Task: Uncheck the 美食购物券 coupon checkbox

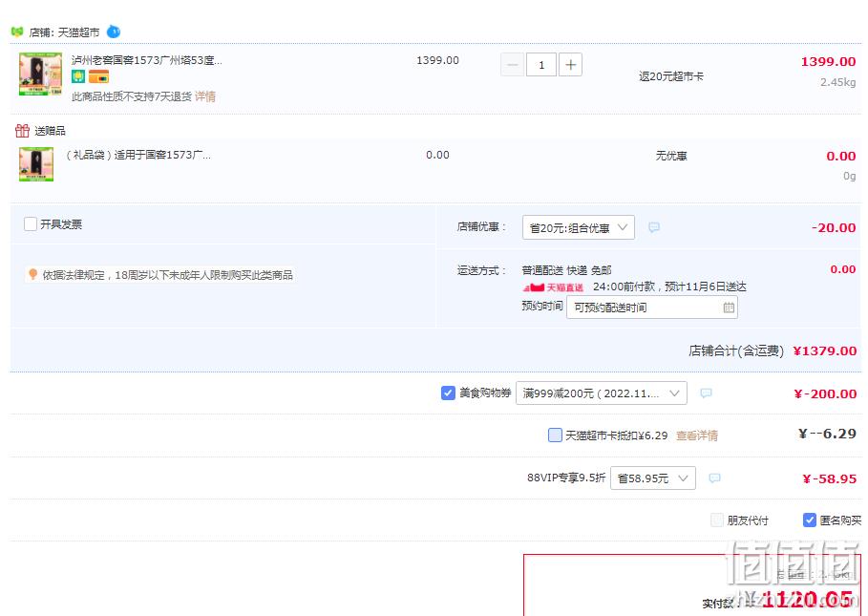Action: point(448,393)
